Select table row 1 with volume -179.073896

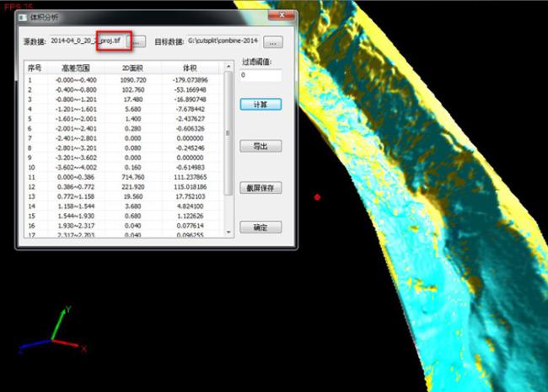[126, 80]
